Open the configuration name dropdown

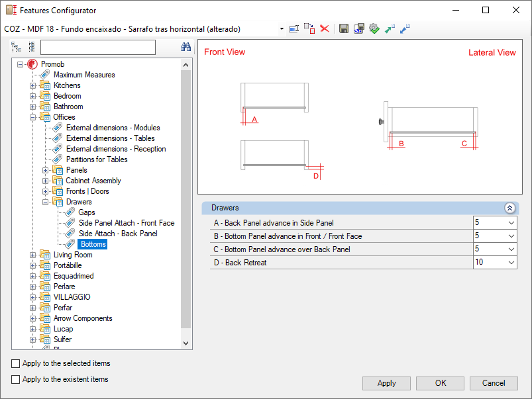[x=282, y=29]
